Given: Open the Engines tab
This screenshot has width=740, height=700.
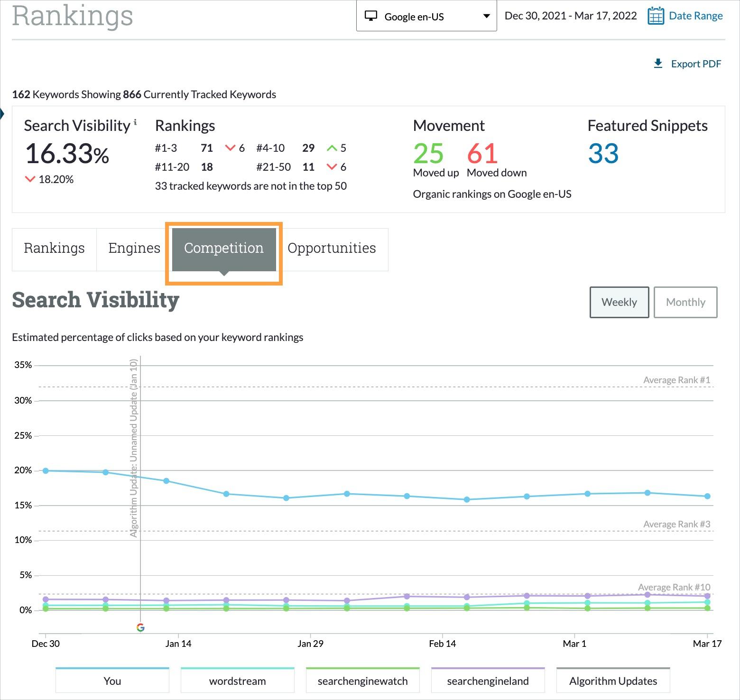Looking at the screenshot, I should point(134,248).
